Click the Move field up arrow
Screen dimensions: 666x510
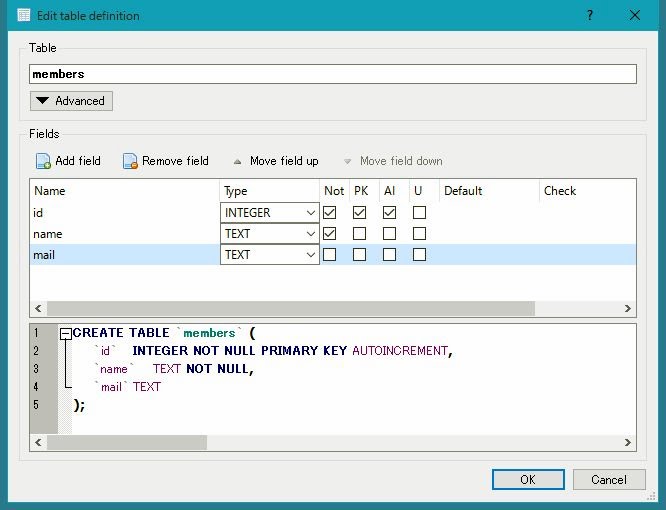[x=237, y=161]
